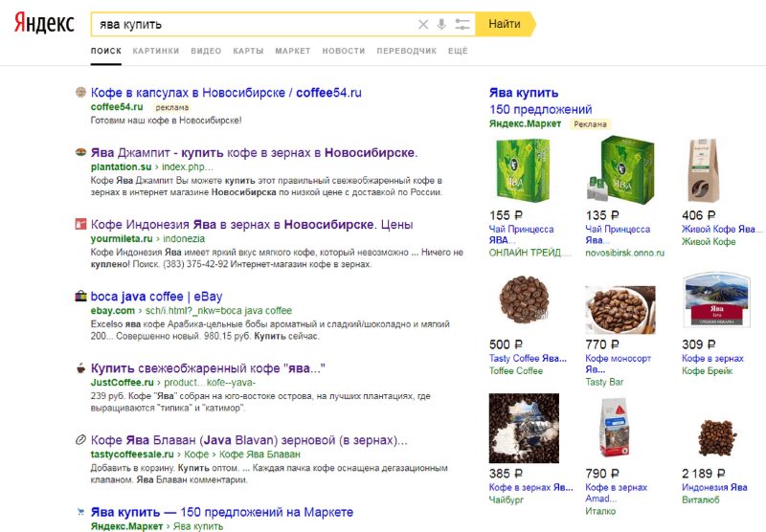Clear the search query with the X icon

423,25
